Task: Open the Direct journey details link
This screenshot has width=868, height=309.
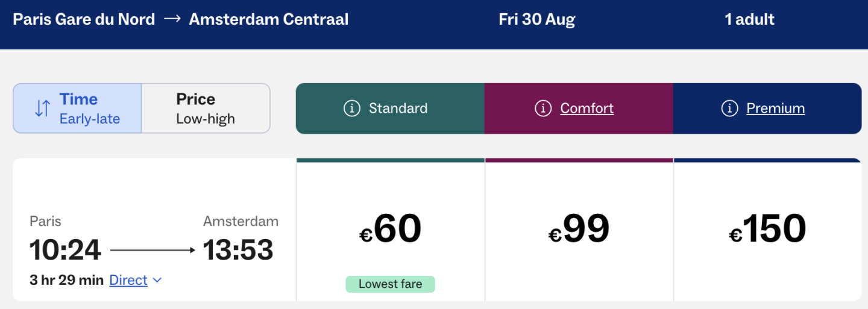Action: click(x=128, y=280)
